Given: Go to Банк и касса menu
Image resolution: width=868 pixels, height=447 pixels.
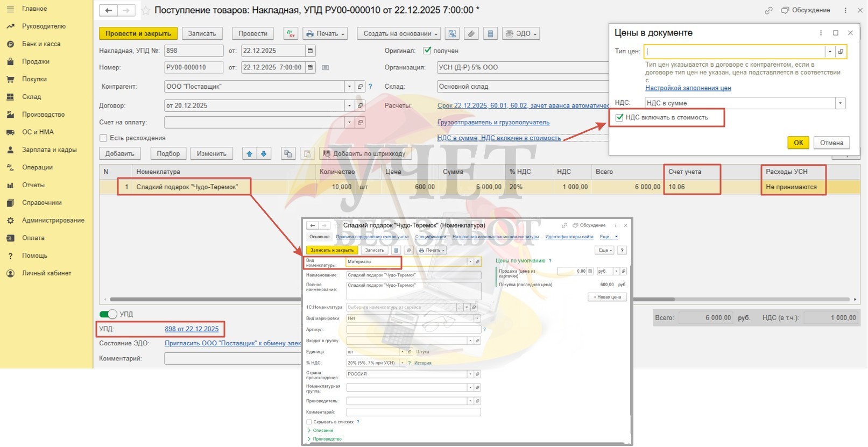Looking at the screenshot, I should point(41,44).
